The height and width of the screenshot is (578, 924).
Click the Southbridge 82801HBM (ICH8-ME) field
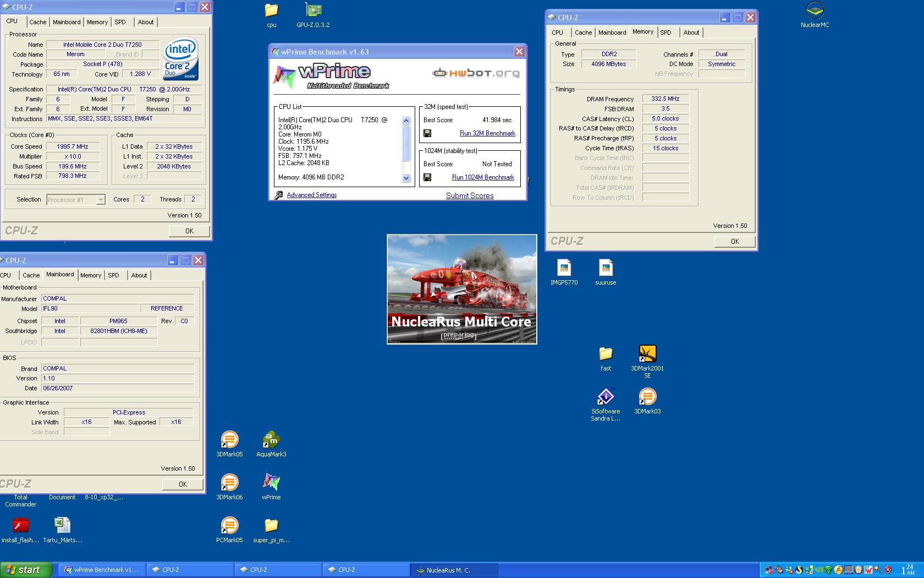[x=118, y=331]
